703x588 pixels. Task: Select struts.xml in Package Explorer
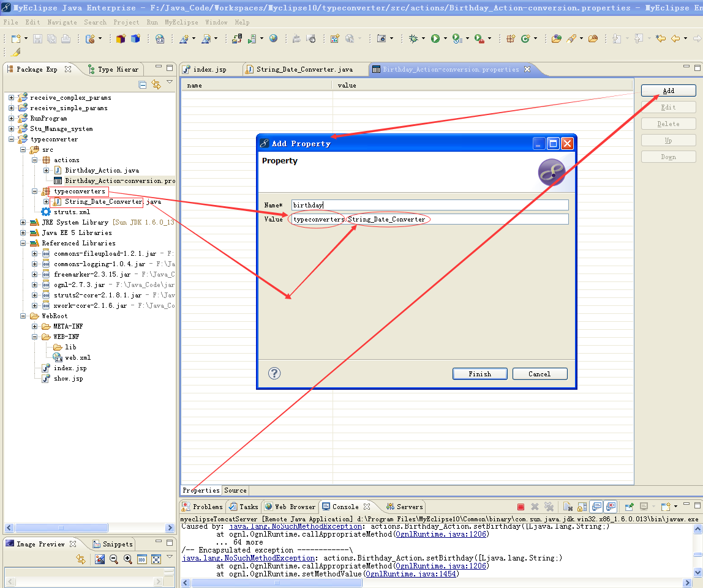[x=72, y=212]
